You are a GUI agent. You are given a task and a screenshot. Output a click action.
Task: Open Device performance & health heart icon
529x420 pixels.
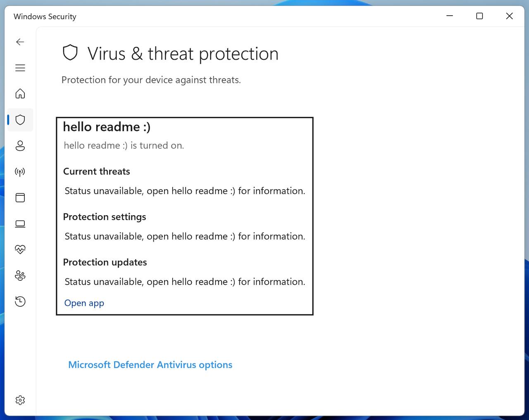tap(20, 249)
